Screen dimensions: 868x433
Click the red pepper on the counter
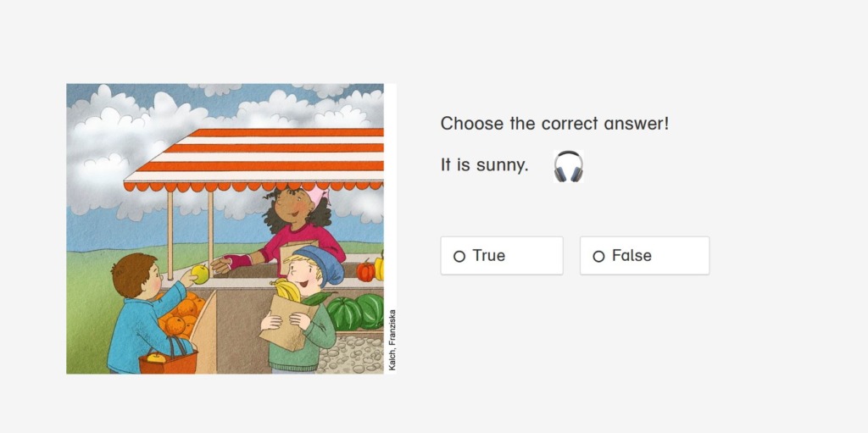[x=365, y=271]
